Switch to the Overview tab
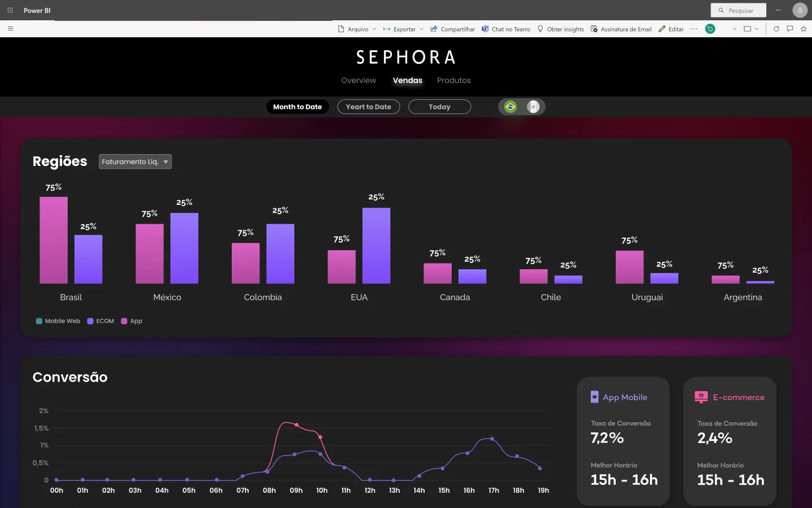Image resolution: width=812 pixels, height=508 pixels. (x=359, y=80)
